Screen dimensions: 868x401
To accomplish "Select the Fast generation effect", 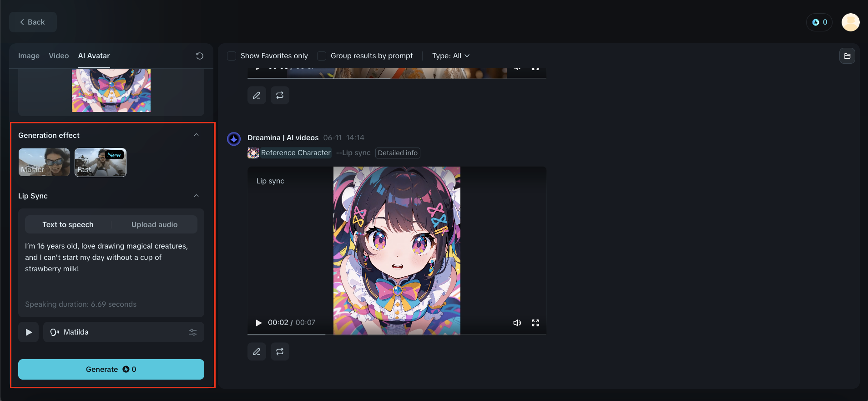I will point(101,162).
